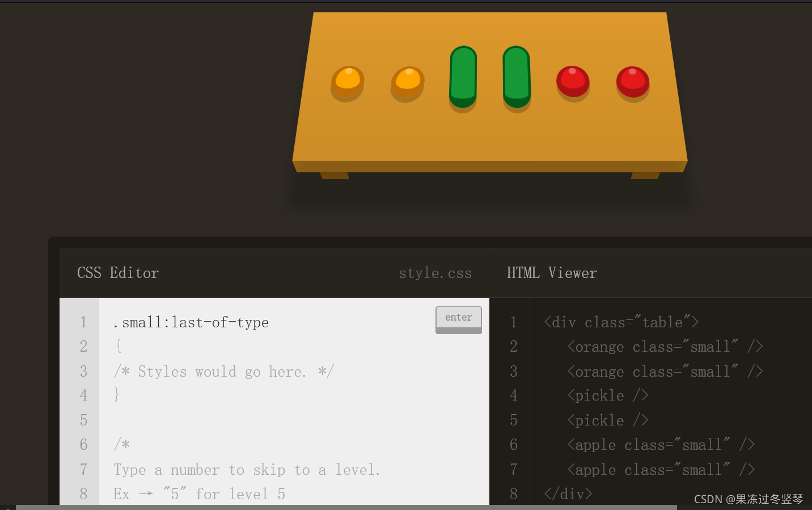Click the CSDN watermark logo
The height and width of the screenshot is (510, 812).
click(x=708, y=499)
